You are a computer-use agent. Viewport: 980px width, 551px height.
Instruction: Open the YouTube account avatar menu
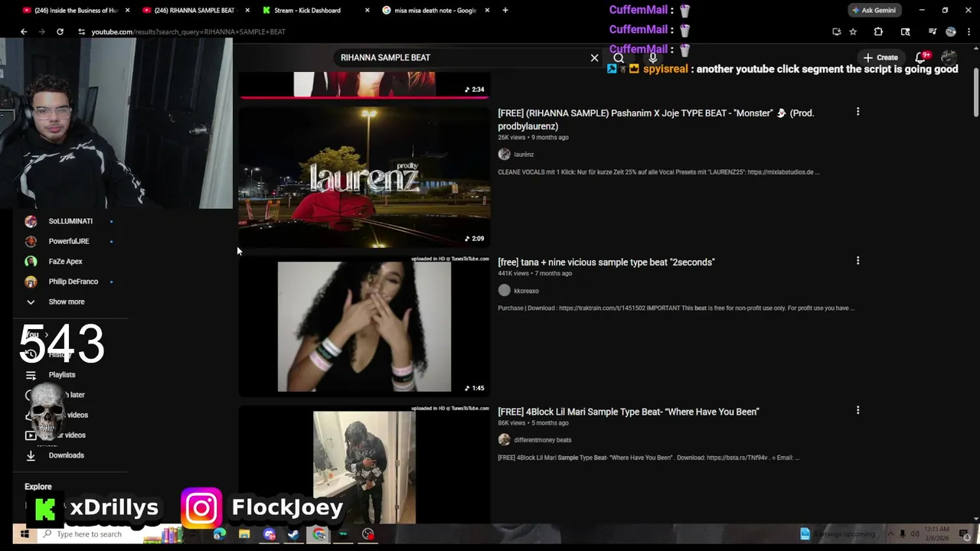point(949,57)
